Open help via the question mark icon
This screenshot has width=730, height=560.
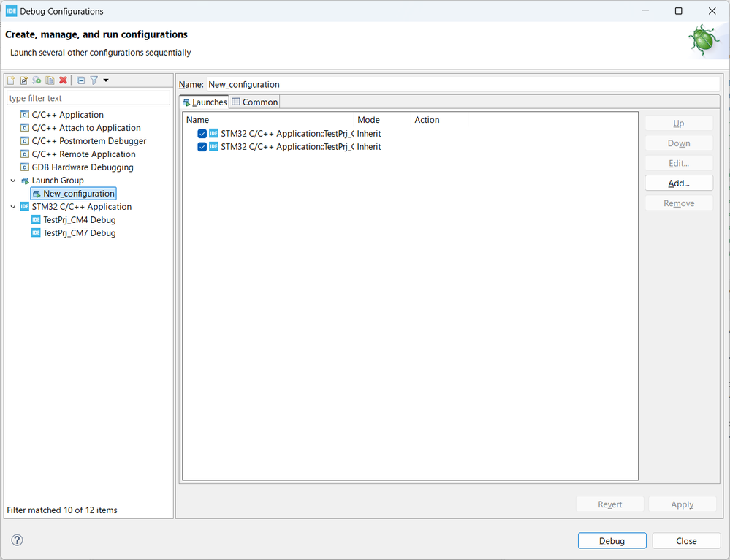[x=17, y=540]
